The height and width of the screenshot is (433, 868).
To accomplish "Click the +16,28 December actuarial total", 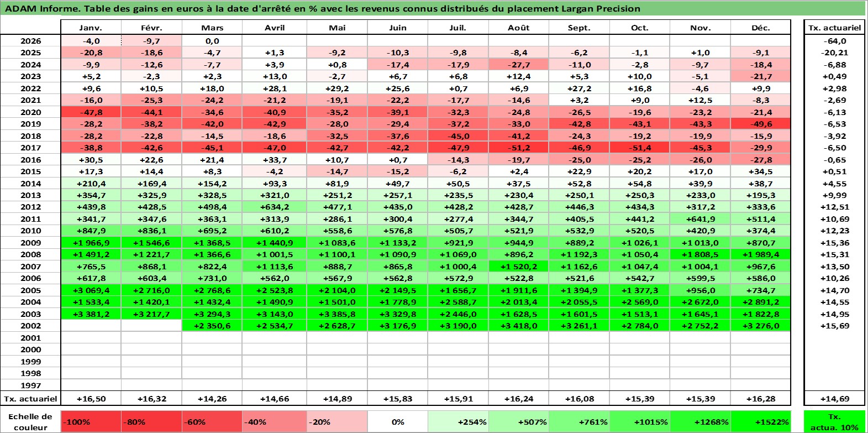I will (x=761, y=399).
